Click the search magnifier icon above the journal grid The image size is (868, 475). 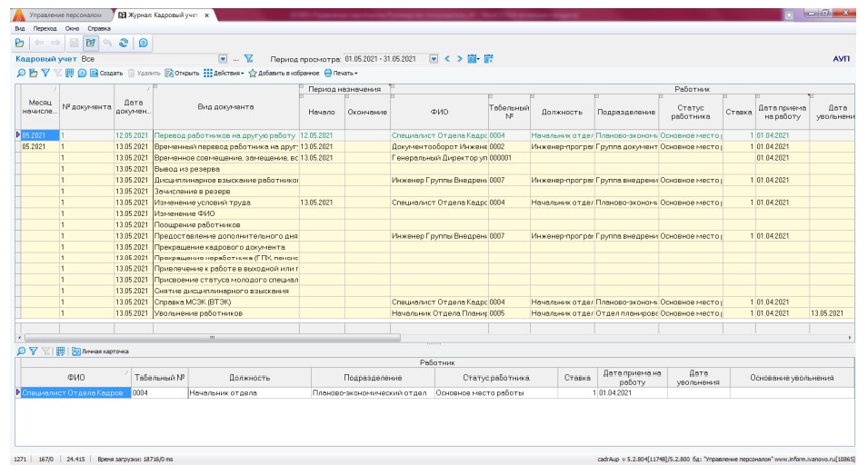(x=22, y=73)
